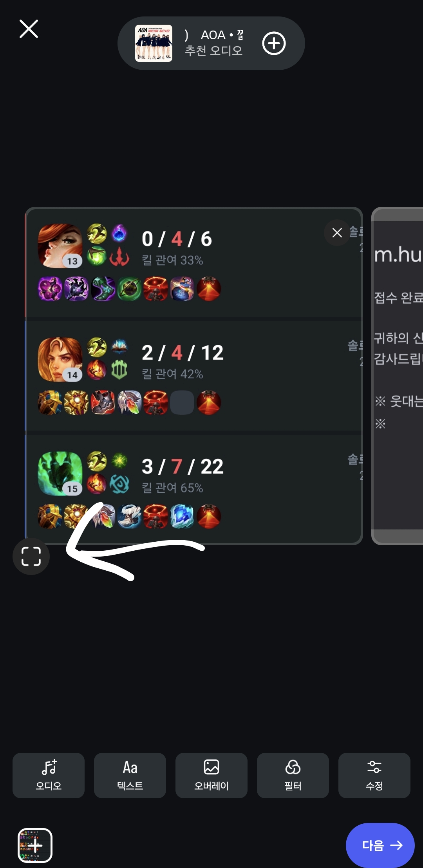
Task: Tap the 0 / 4 / 6 score text
Action: coord(177,239)
